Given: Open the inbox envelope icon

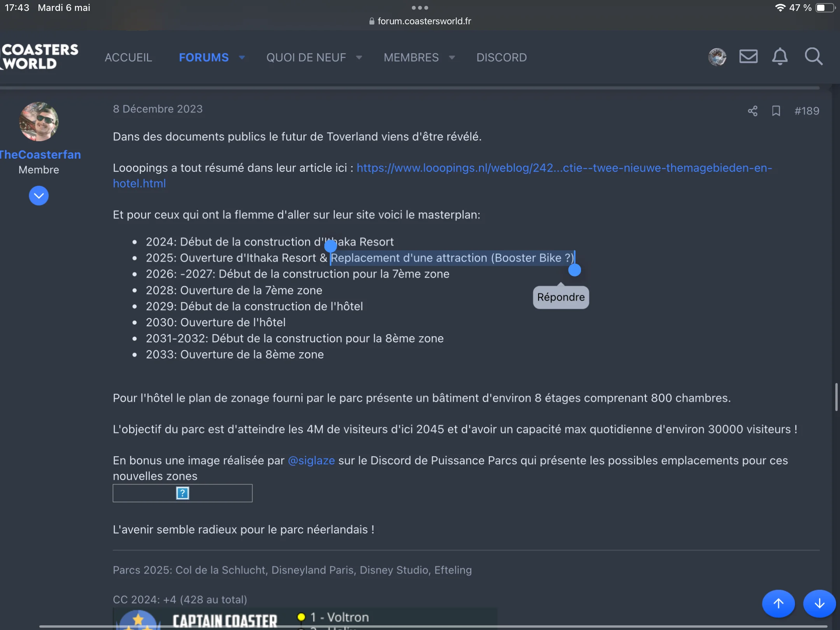Looking at the screenshot, I should [748, 57].
